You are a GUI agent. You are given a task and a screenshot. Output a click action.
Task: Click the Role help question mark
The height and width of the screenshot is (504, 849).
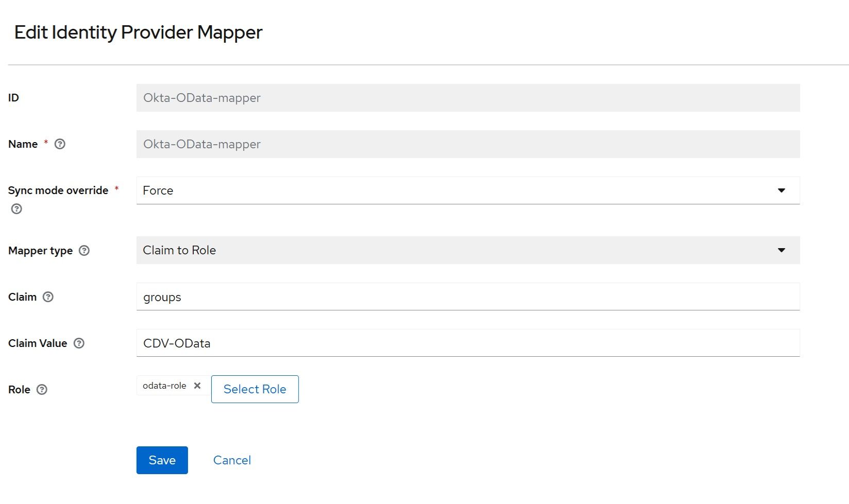click(x=42, y=390)
